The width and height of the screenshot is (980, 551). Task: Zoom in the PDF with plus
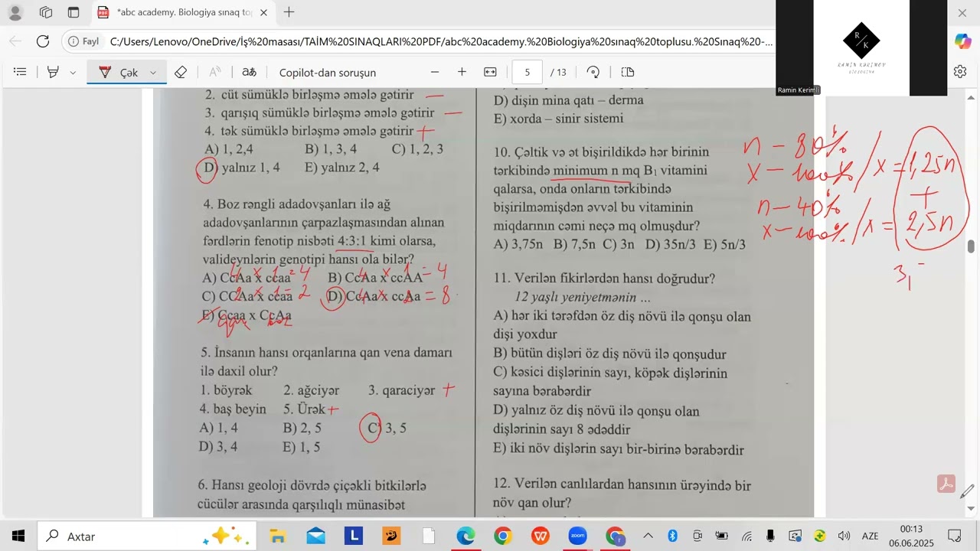click(x=462, y=72)
